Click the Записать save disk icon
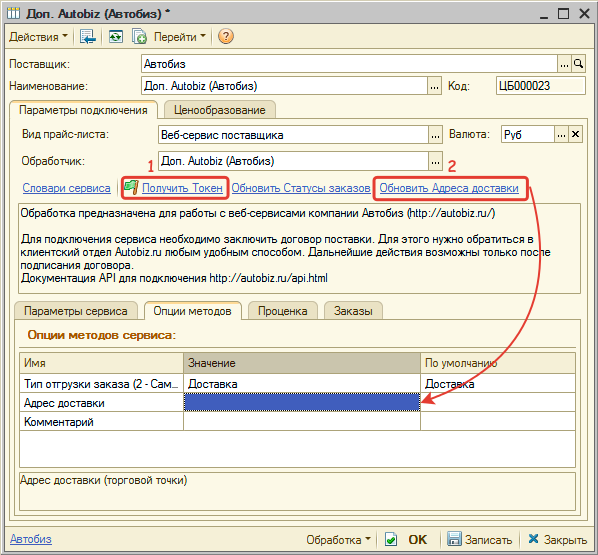Screen dimensions: 598x555 [454, 539]
